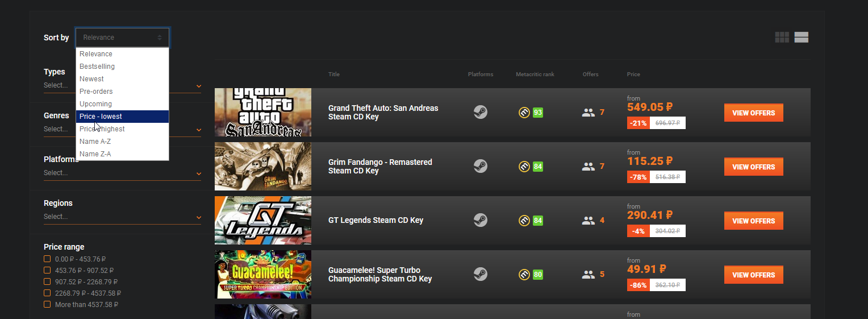Select Price - lowest sort option
This screenshot has height=319, width=868.
click(122, 117)
